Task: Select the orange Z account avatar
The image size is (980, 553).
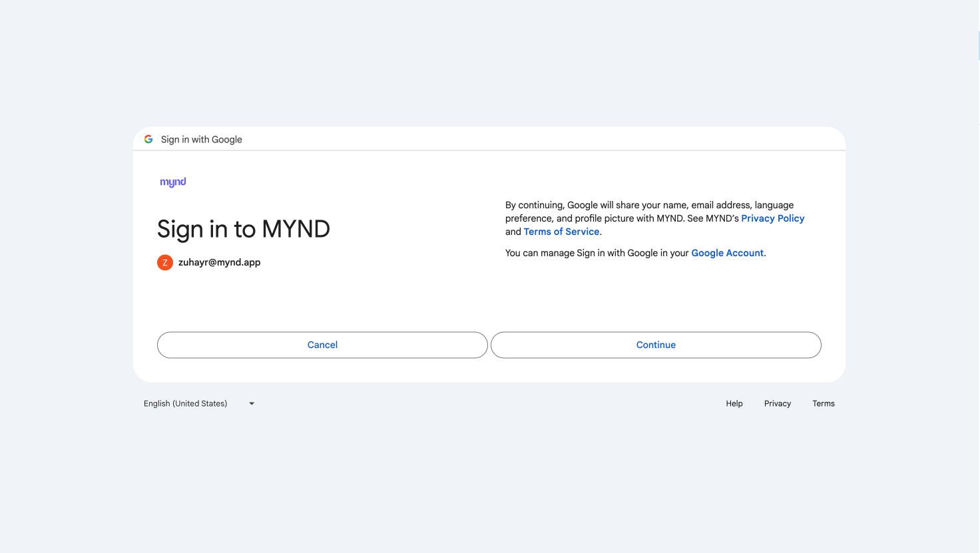Action: (x=165, y=263)
